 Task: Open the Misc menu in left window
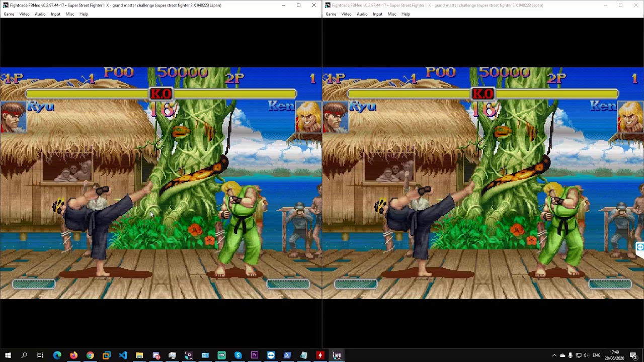70,14
